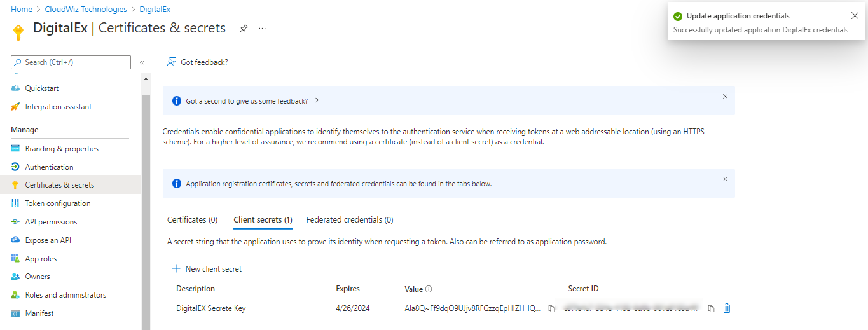Switch to the Federated credentials tab
Image resolution: width=868 pixels, height=330 pixels.
click(x=349, y=220)
